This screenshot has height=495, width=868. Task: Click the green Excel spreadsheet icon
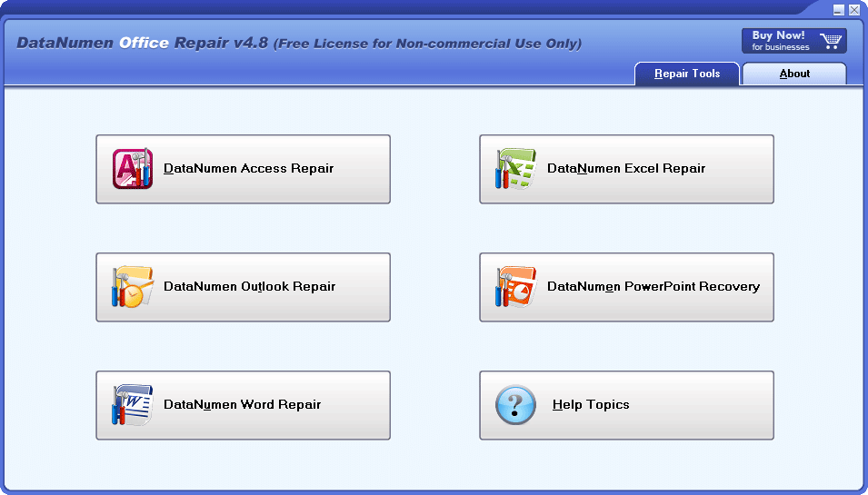515,169
